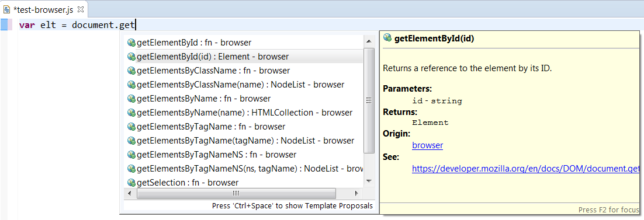Choose getElementsByTagNameNS : fn - browser
Image resolution: width=644 pixels, height=220 pixels.
coord(244,154)
